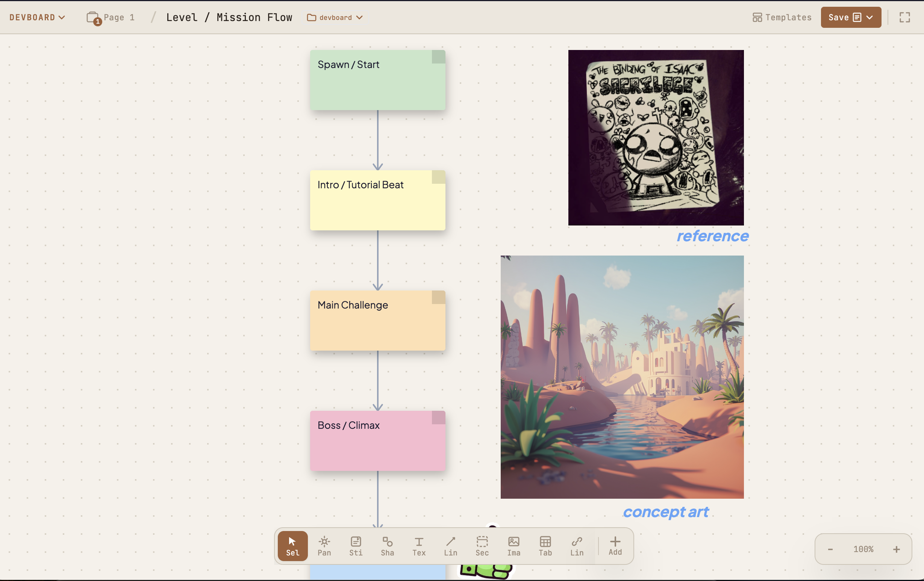Switch to Page 1
Image resolution: width=924 pixels, height=581 pixels.
tap(119, 17)
